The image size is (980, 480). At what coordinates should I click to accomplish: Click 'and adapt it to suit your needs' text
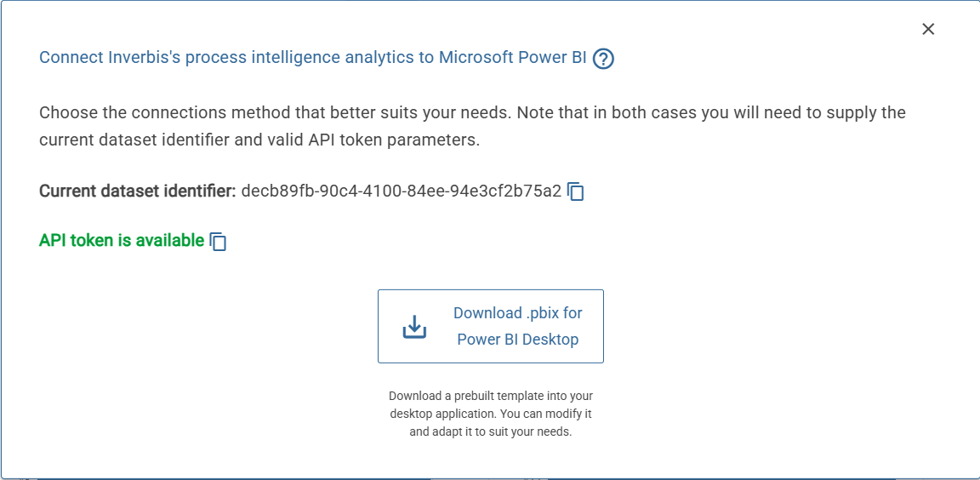[x=491, y=431]
